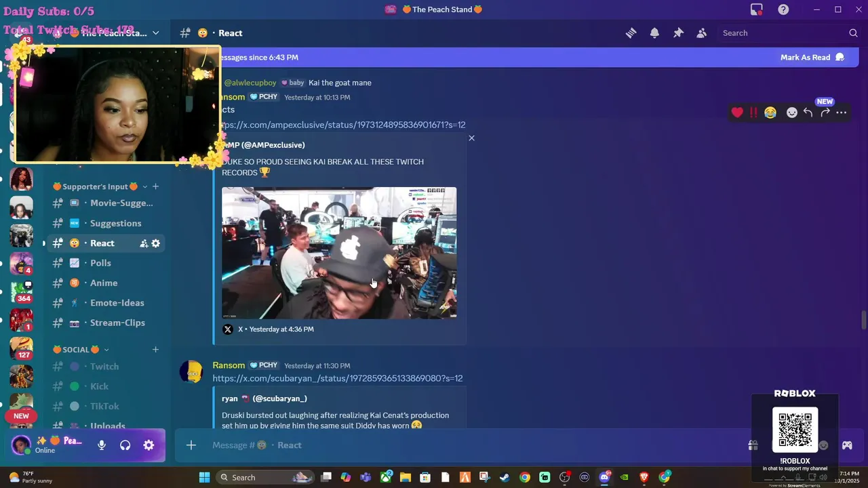Open the gift Nitro icon
868x488 pixels.
coord(753,445)
